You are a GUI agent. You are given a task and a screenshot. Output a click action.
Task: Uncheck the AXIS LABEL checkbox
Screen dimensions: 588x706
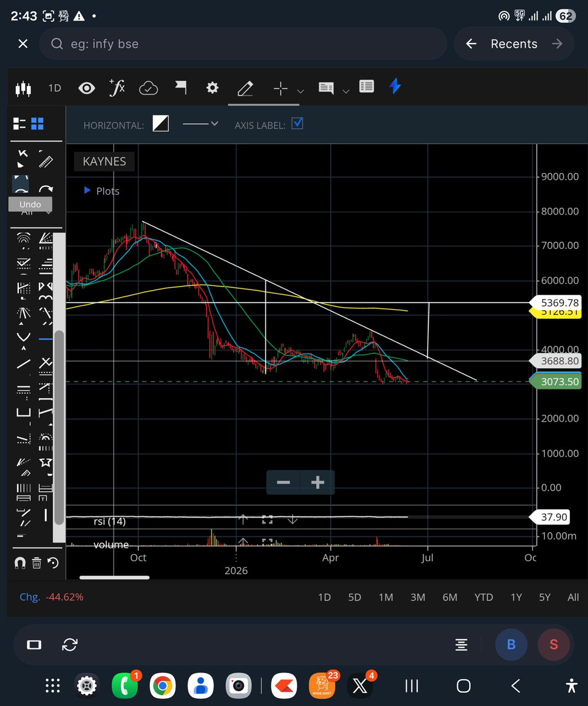click(298, 124)
